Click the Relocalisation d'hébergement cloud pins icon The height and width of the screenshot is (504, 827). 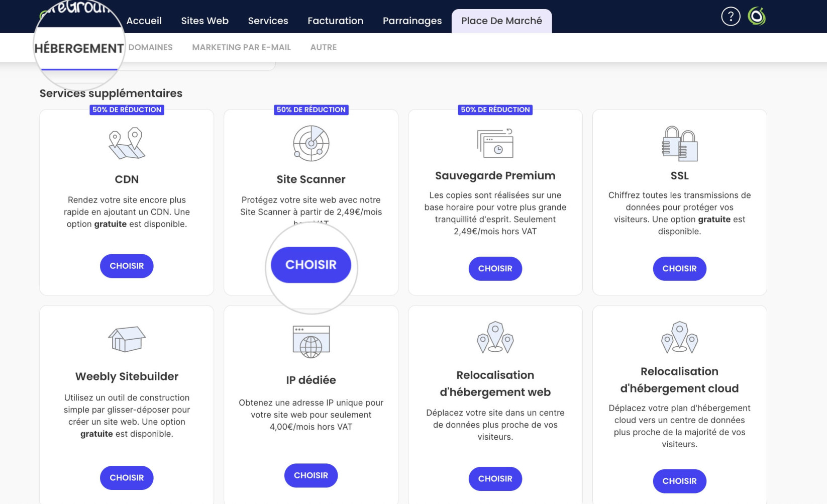[x=679, y=337]
